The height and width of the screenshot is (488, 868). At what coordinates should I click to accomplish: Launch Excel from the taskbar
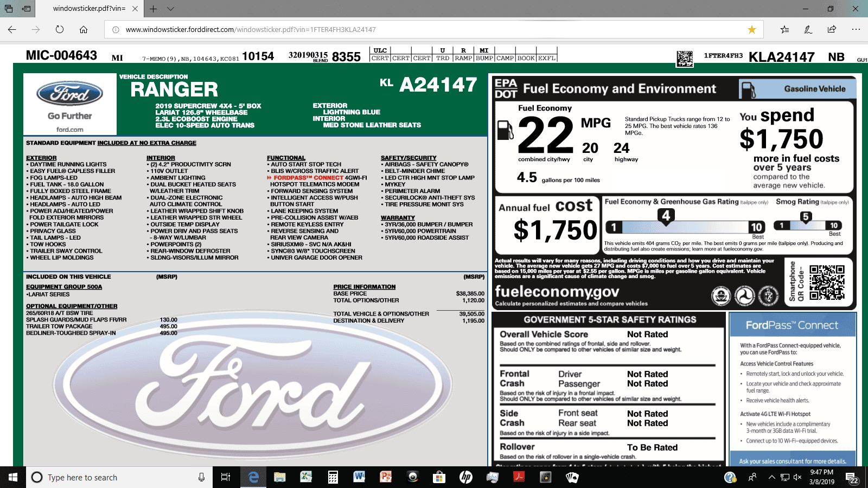coord(306,477)
